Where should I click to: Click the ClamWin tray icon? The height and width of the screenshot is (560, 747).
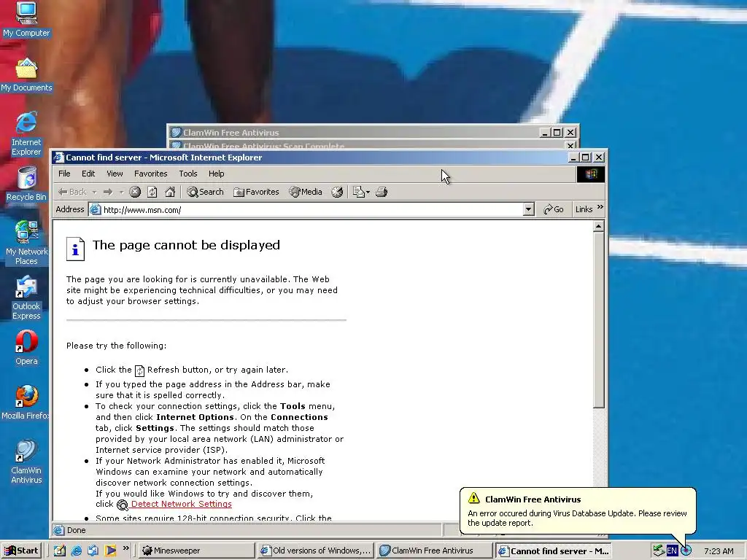(x=686, y=551)
